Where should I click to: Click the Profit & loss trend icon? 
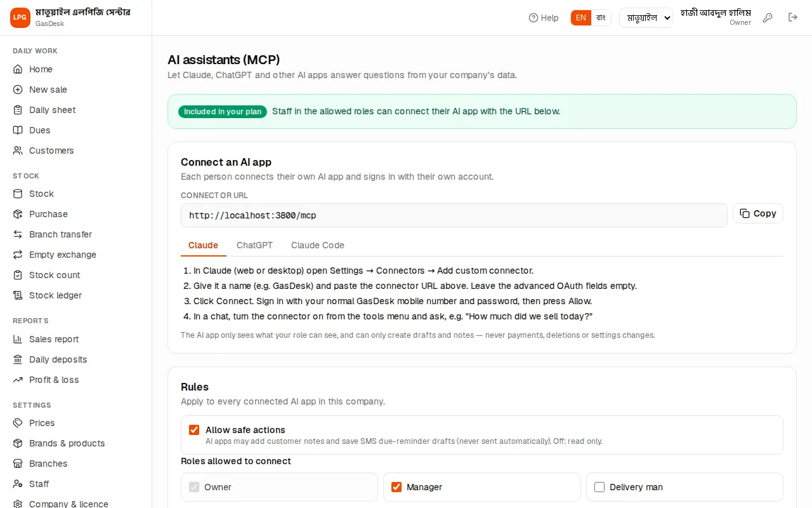pyautogui.click(x=18, y=380)
